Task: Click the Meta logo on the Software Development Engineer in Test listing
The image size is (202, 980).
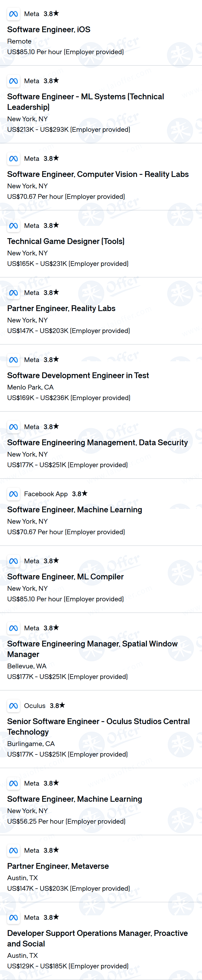Action: point(13,360)
